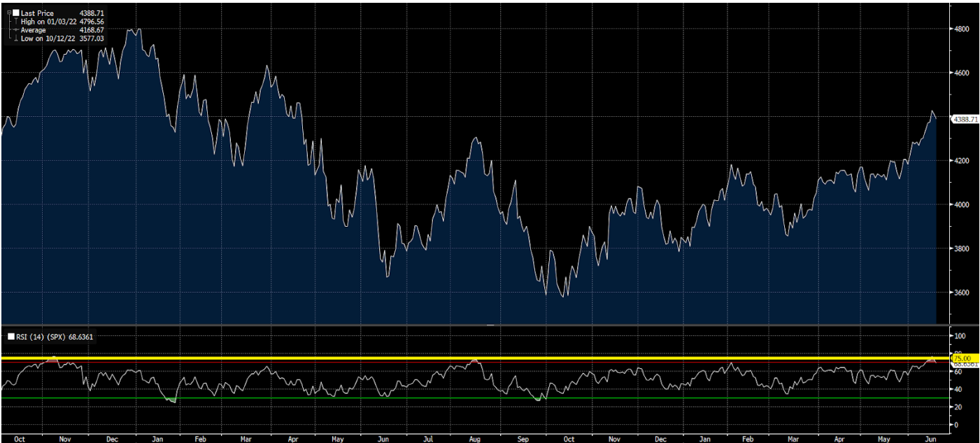Viewport: 980px width, 443px height.
Task: Click the Last Price legend label
Action: (37, 13)
